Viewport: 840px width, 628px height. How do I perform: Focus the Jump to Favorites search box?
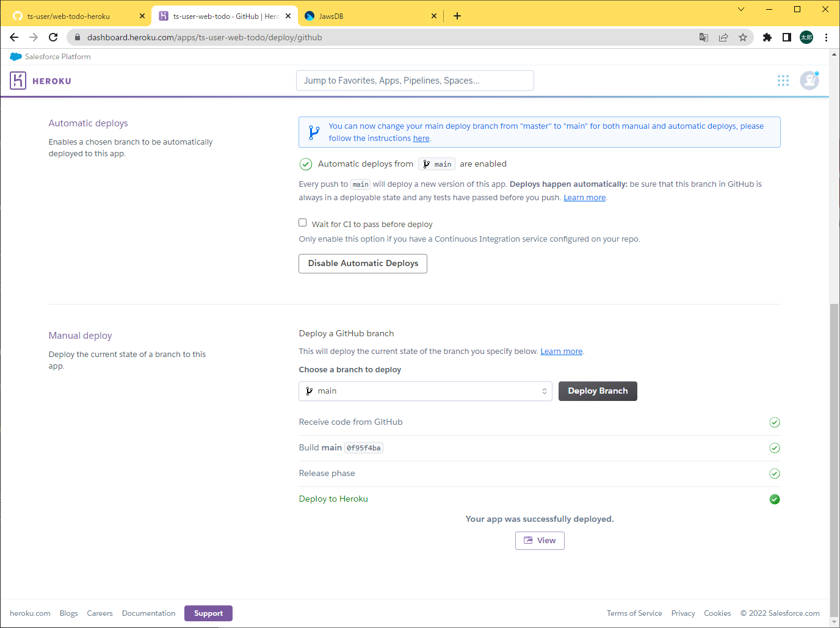(415, 81)
